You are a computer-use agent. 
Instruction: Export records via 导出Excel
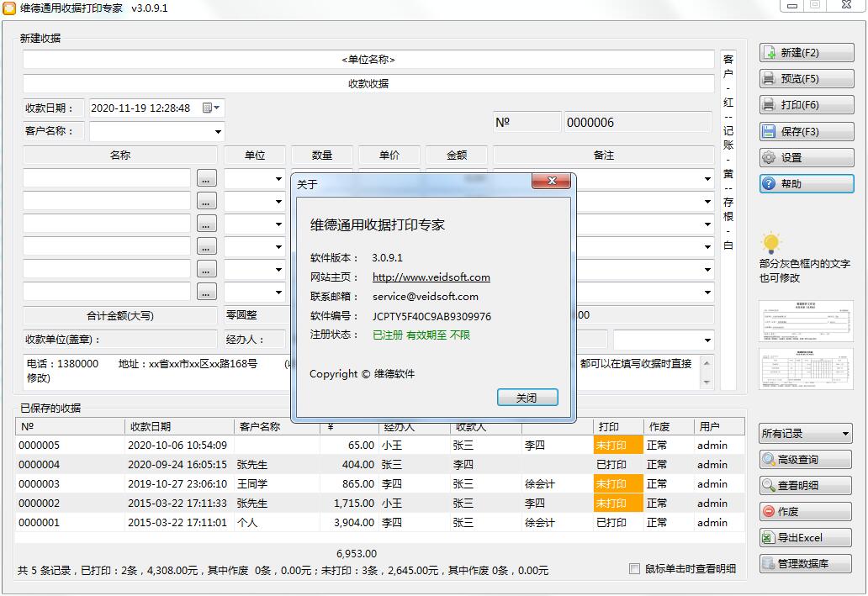pyautogui.click(x=806, y=537)
